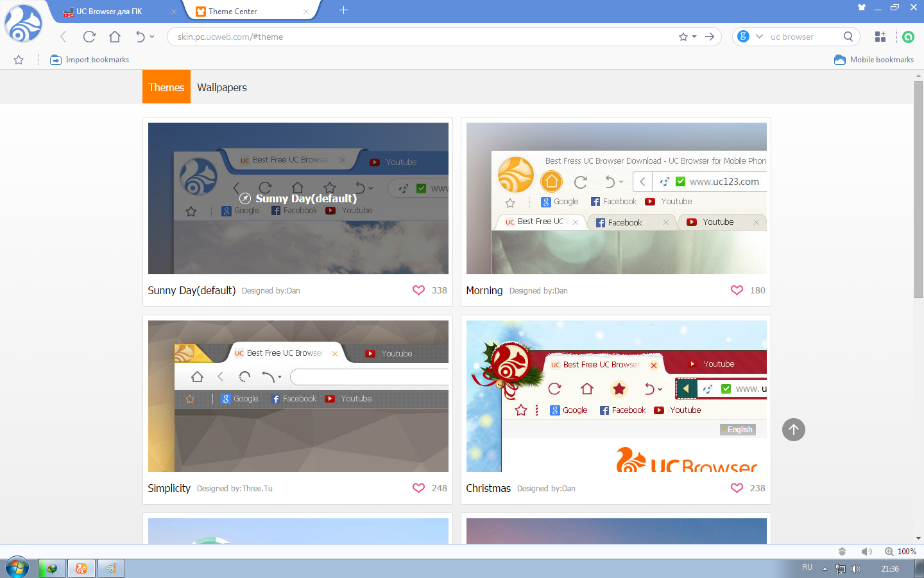The width and height of the screenshot is (924, 578).
Task: Apply the Sunny Day(default) theme thumbnail
Action: coord(298,198)
